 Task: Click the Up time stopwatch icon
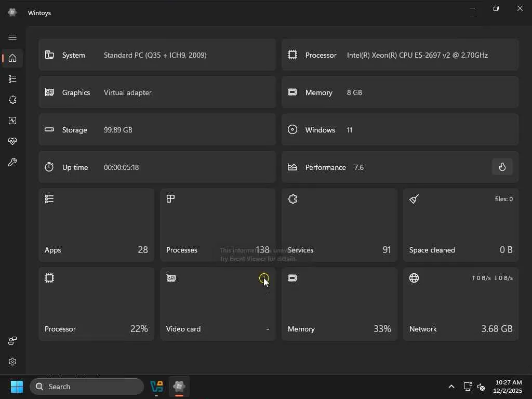pyautogui.click(x=49, y=167)
